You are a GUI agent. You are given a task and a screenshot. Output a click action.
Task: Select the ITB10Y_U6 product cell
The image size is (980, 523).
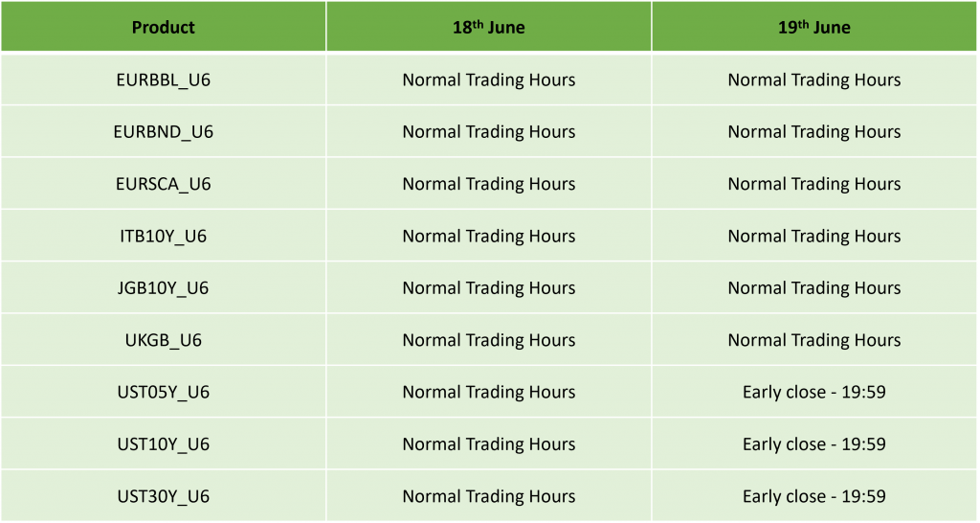click(163, 236)
